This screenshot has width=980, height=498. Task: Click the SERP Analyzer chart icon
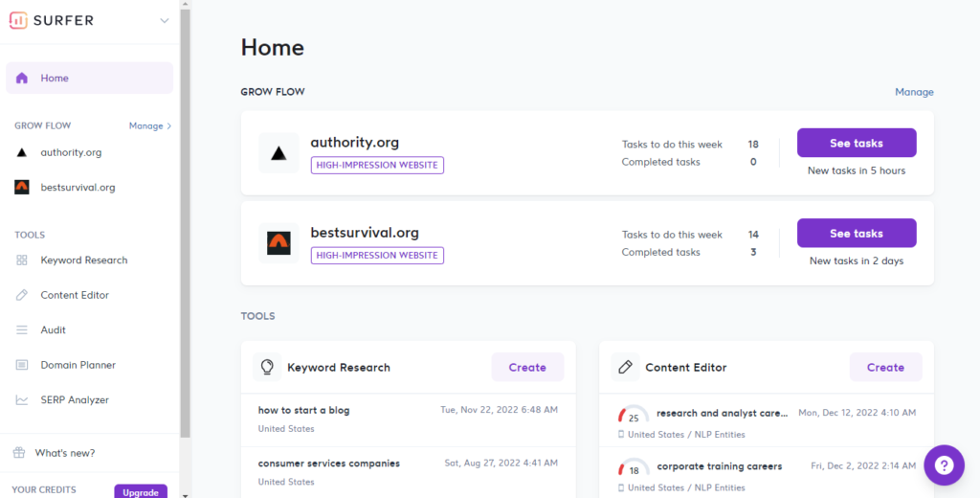pos(22,399)
